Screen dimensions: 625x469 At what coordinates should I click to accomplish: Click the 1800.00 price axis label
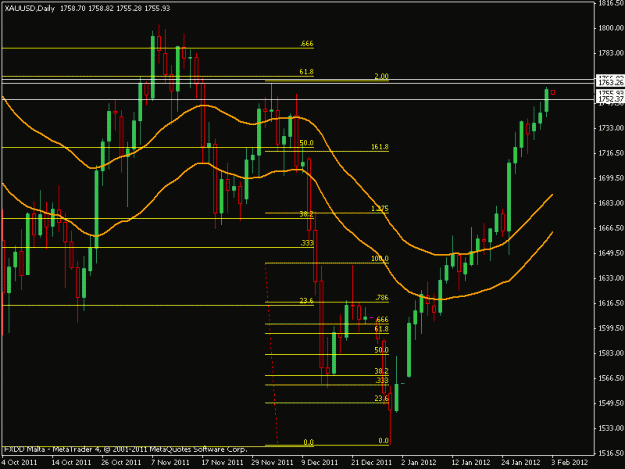[611, 28]
